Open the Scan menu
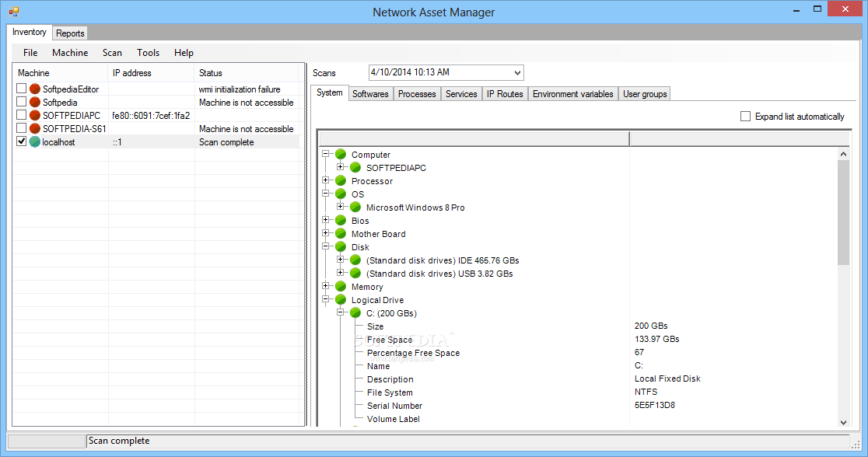 pyautogui.click(x=112, y=53)
